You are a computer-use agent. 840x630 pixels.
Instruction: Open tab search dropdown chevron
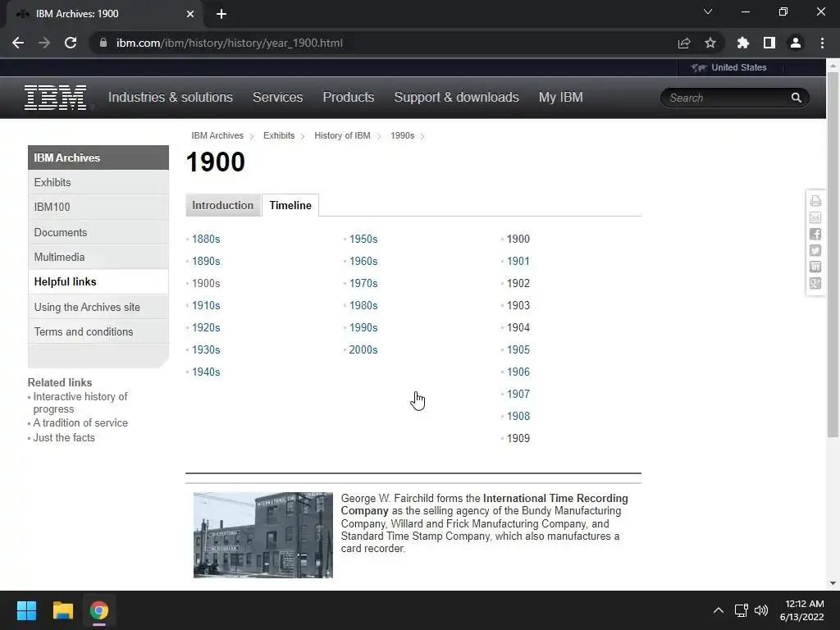(x=708, y=11)
